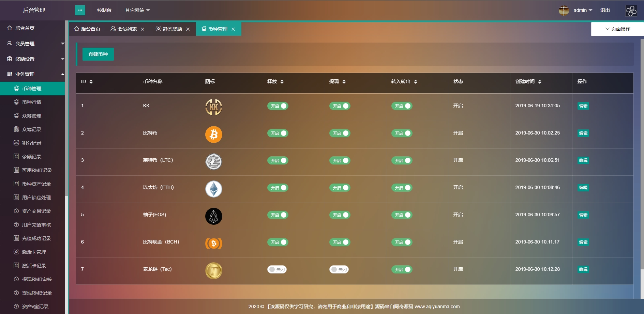The width and height of the screenshot is (644, 314).
Task: Click the 会员管理 user icon
Action: 10,44
